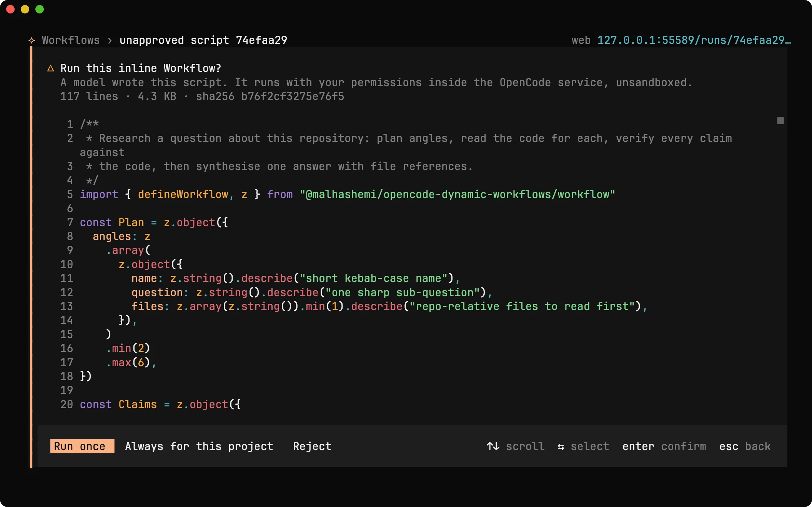Screen dimensions: 812x507
Task: Click the green window zoom button
Action: (40, 9)
